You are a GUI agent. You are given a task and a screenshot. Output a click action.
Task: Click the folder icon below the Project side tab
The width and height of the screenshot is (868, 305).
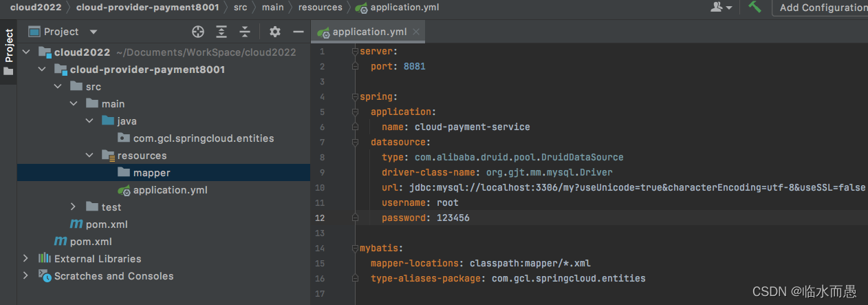coord(8,71)
